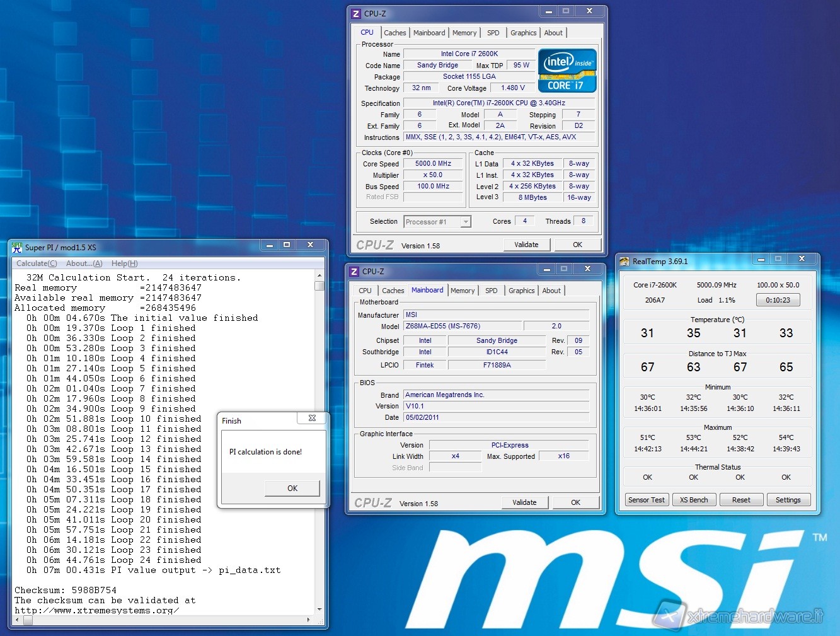Screen dimensions: 840x636
Task: Open the Processor #1 selection dropdown
Action: 466,222
